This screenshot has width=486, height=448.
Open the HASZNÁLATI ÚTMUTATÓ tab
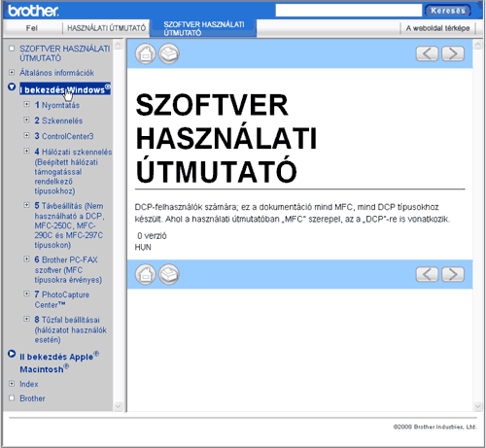tap(106, 28)
